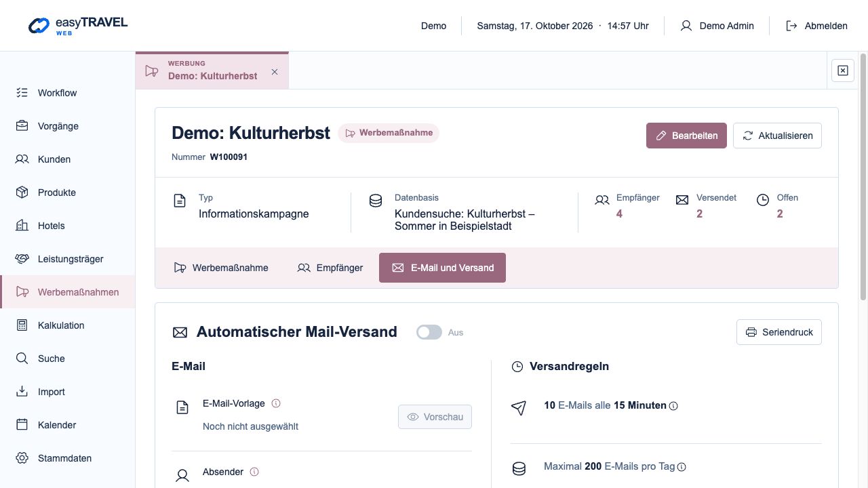Click info icon after E-Mails pro Tag
Viewport: 868px width, 488px height.
(682, 467)
